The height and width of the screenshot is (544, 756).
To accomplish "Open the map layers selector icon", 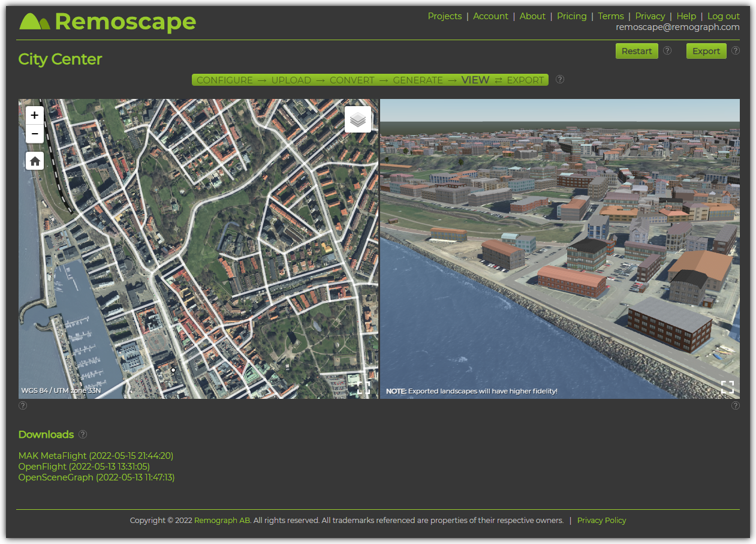I will click(358, 119).
